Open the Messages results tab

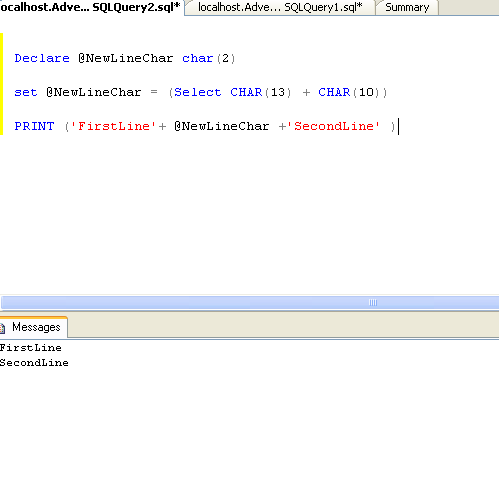34,327
